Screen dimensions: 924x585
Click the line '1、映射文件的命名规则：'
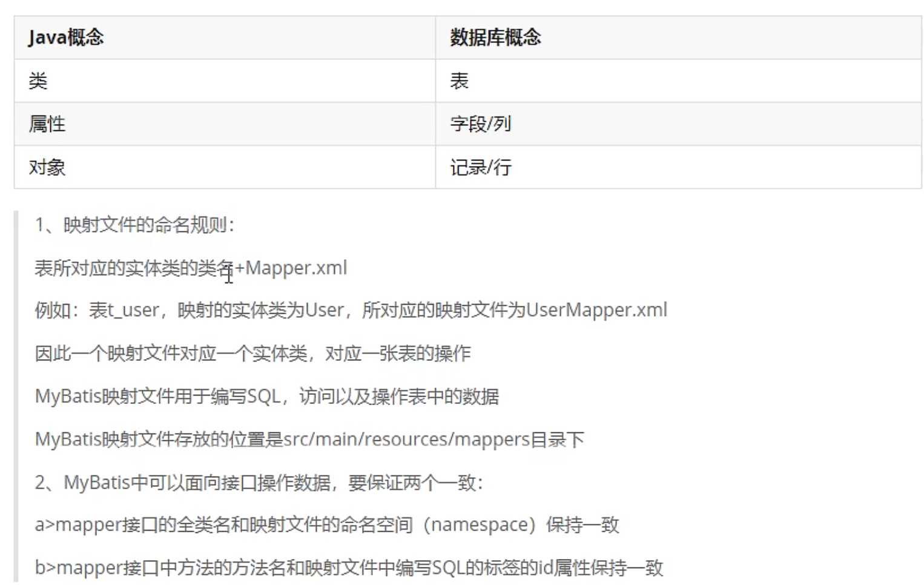coord(135,225)
